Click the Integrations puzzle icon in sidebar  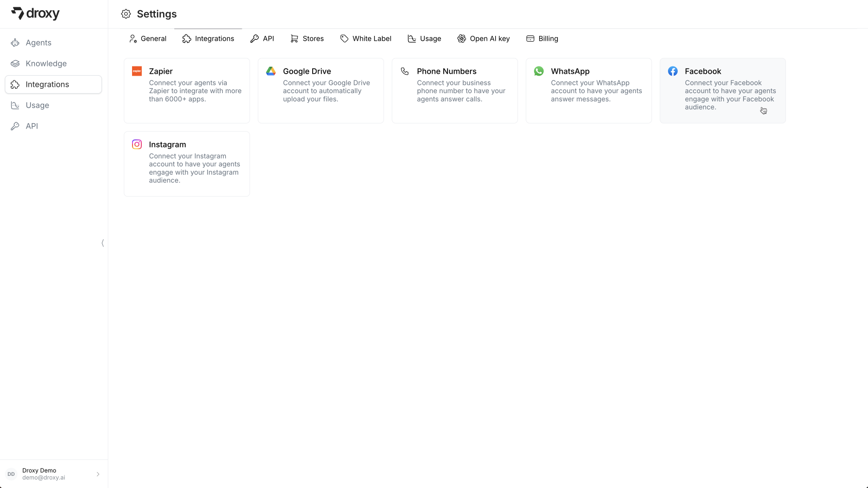(x=15, y=84)
